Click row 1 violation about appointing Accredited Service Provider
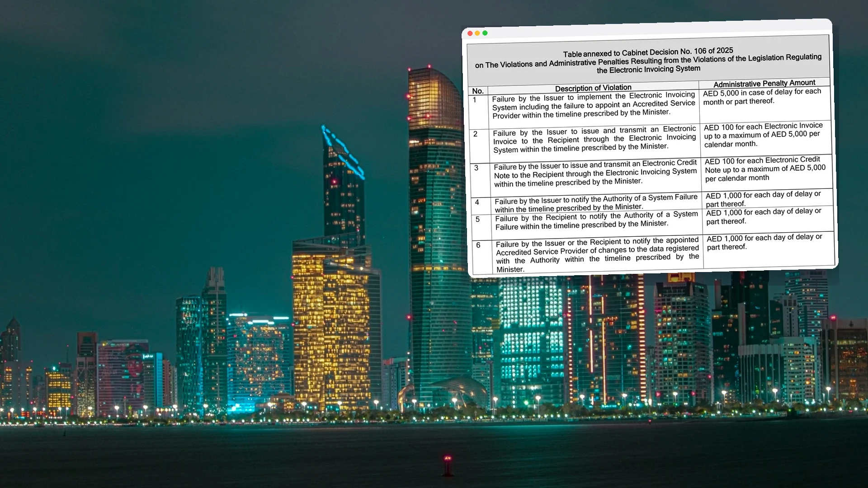This screenshot has height=488, width=868. tap(594, 105)
